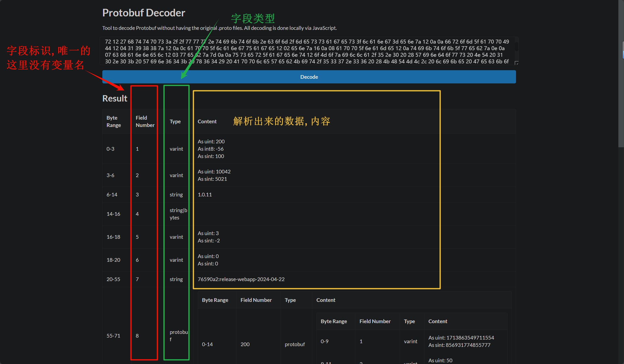Click the textarea's inner scrollbar

pyautogui.click(x=516, y=47)
